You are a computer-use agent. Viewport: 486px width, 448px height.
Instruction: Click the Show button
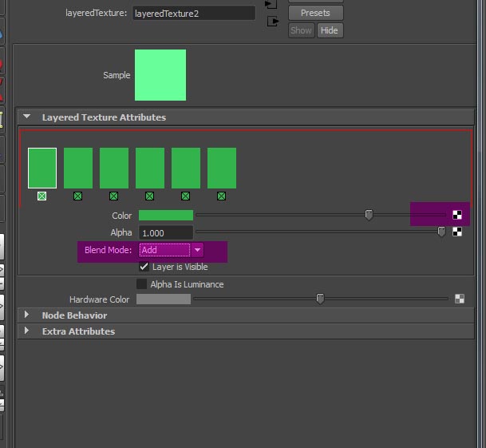[x=302, y=30]
